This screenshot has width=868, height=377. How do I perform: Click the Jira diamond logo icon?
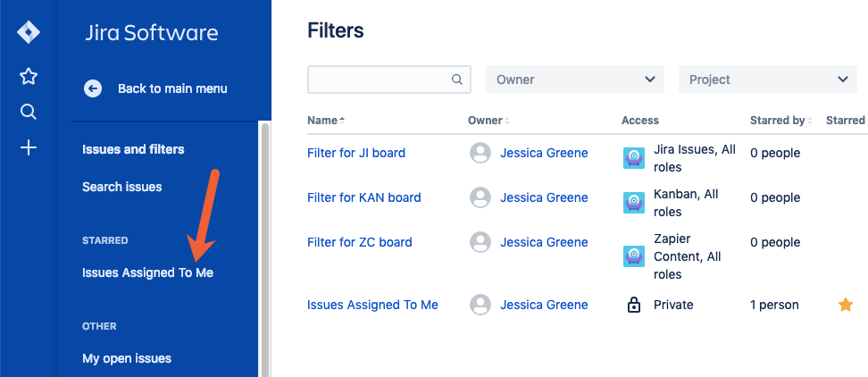click(29, 33)
